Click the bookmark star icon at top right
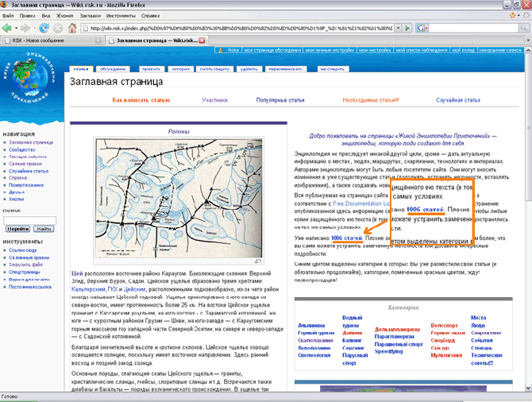532x402 pixels. click(512, 15)
